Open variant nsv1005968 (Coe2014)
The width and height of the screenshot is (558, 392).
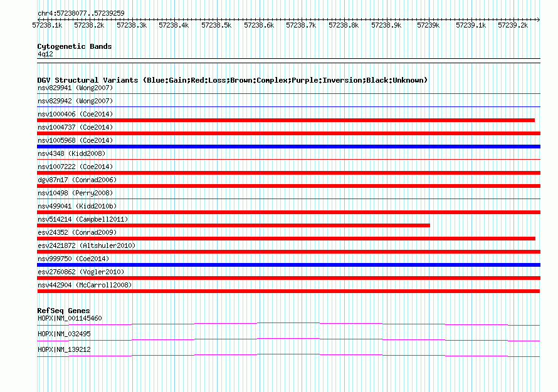(x=75, y=140)
